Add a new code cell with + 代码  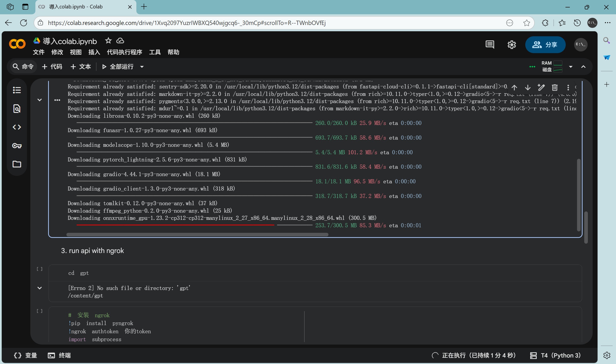pos(52,67)
